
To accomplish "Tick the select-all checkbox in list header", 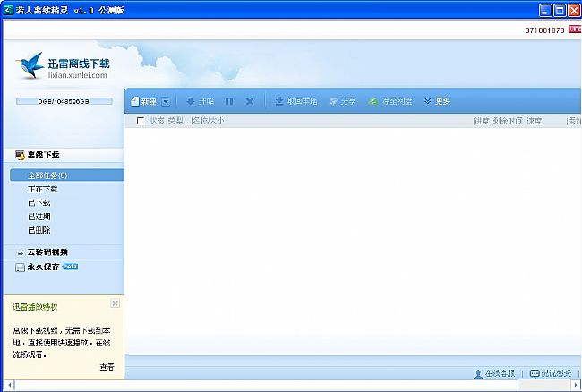I will point(141,121).
